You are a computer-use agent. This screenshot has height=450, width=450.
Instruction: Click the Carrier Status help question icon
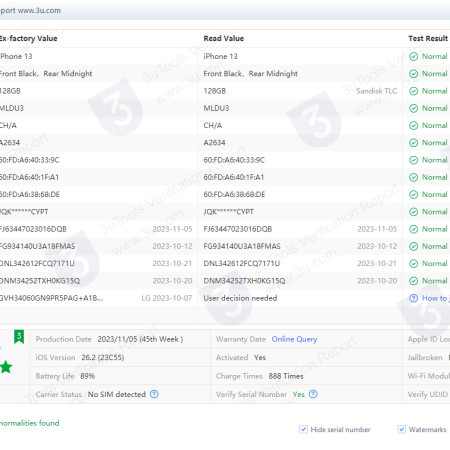click(x=154, y=394)
